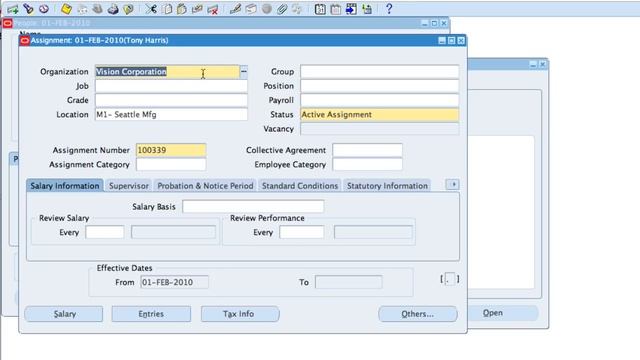
Task: Click the Position input field
Action: (x=380, y=86)
